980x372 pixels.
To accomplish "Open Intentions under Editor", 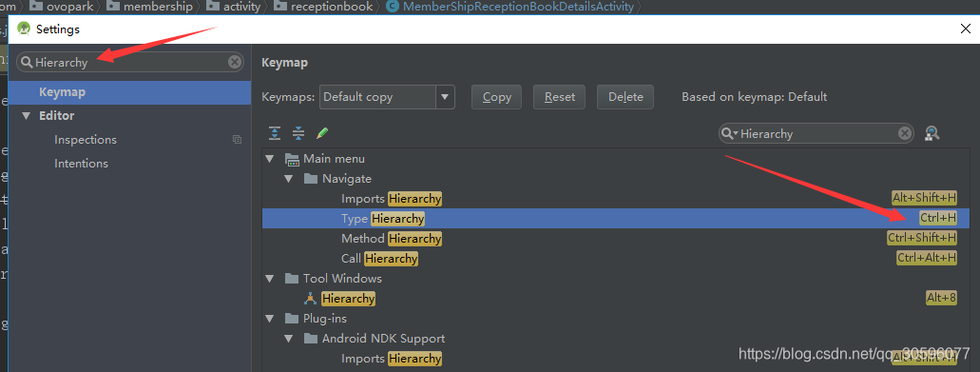I will (81, 164).
